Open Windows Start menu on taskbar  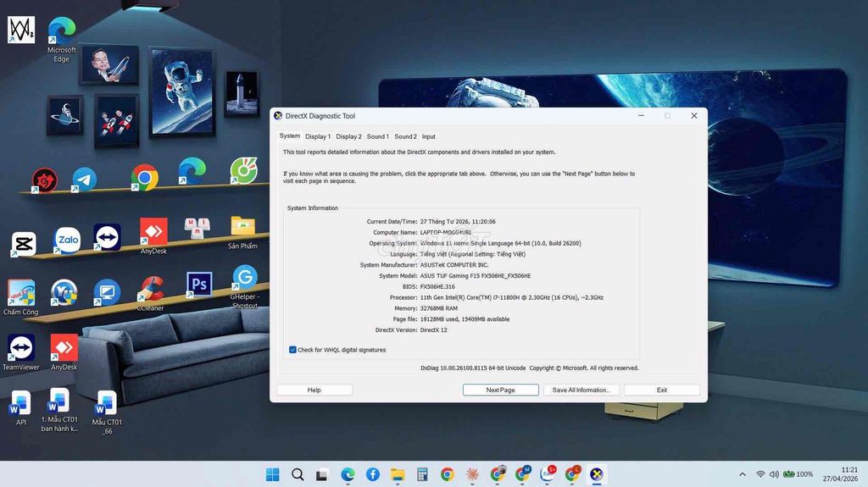point(272,474)
